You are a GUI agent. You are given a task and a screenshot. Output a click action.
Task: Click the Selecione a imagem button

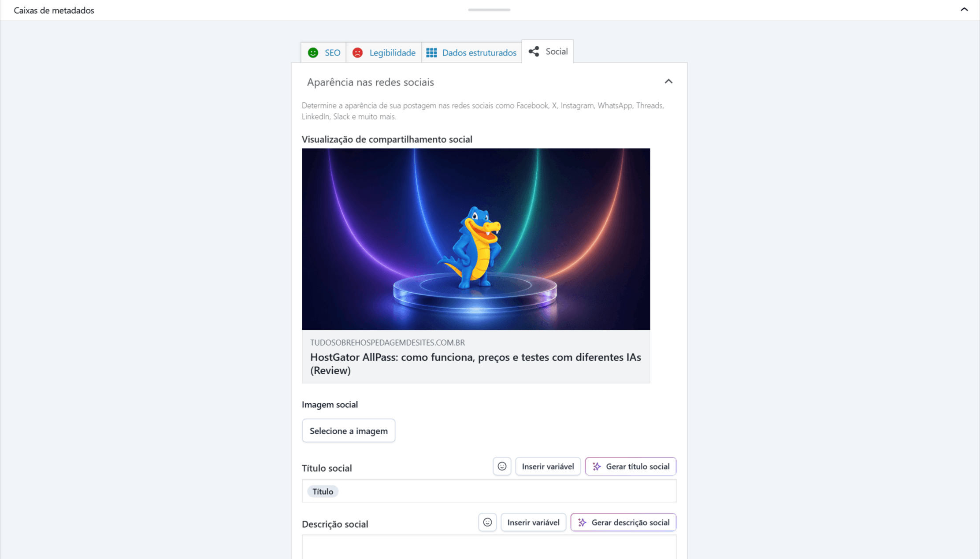pos(349,430)
